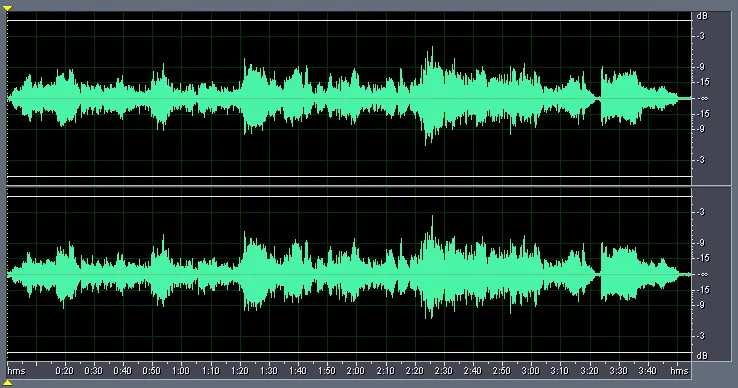Click the 0:20 mark on the time ruler

[x=64, y=371]
